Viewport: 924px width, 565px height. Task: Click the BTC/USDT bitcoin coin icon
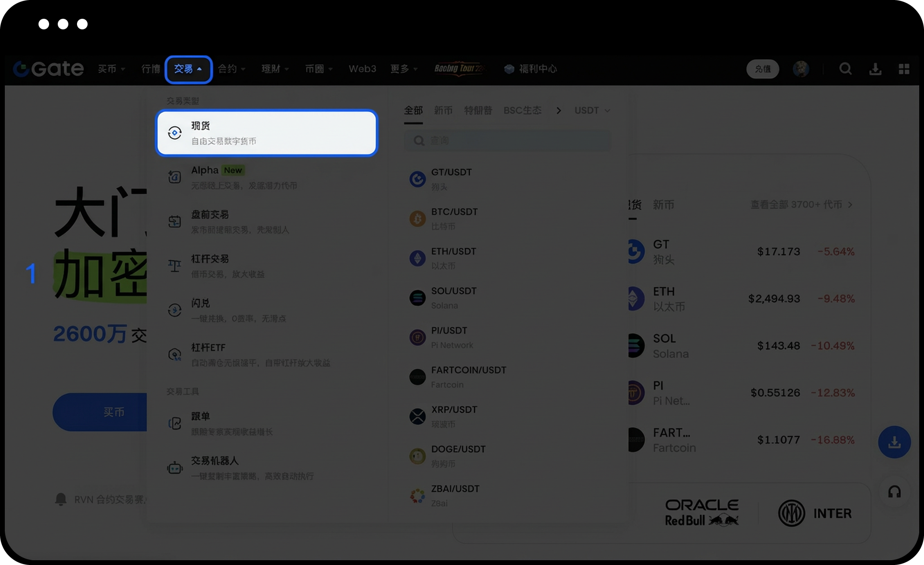[x=417, y=219]
